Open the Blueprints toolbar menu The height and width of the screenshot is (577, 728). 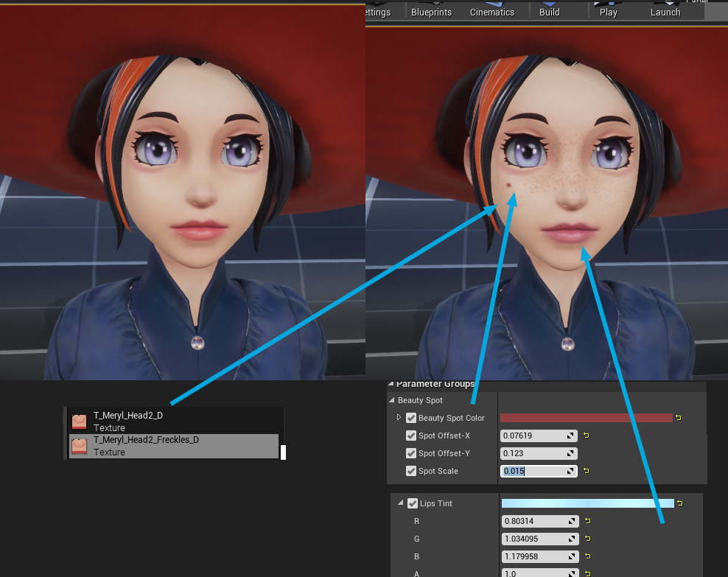pyautogui.click(x=431, y=10)
